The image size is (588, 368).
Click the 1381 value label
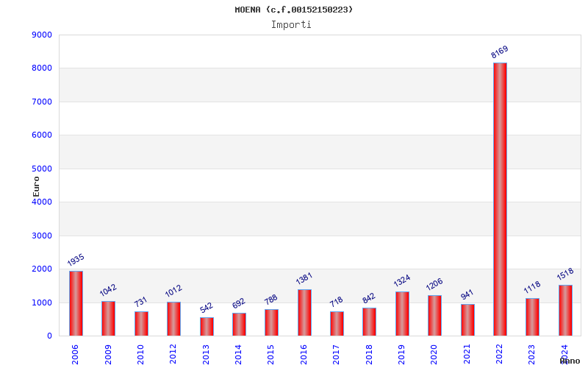(304, 278)
